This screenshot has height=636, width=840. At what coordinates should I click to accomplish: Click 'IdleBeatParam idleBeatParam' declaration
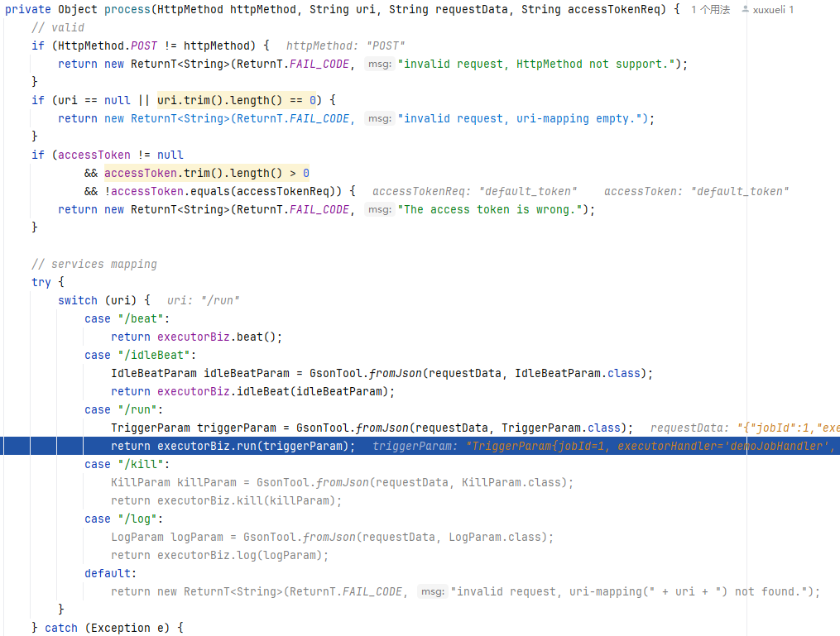click(x=200, y=373)
